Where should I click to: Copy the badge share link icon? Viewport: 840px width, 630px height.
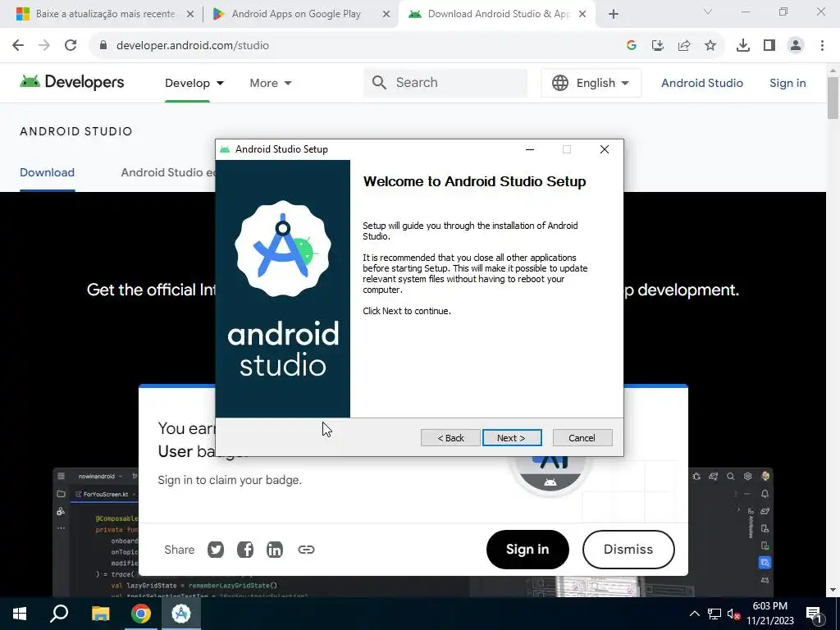click(306, 550)
